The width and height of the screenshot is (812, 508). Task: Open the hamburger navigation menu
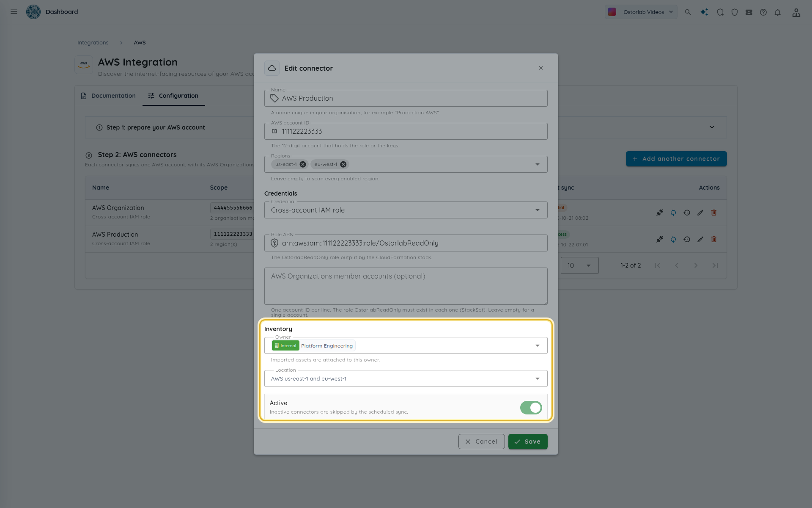[x=14, y=12]
